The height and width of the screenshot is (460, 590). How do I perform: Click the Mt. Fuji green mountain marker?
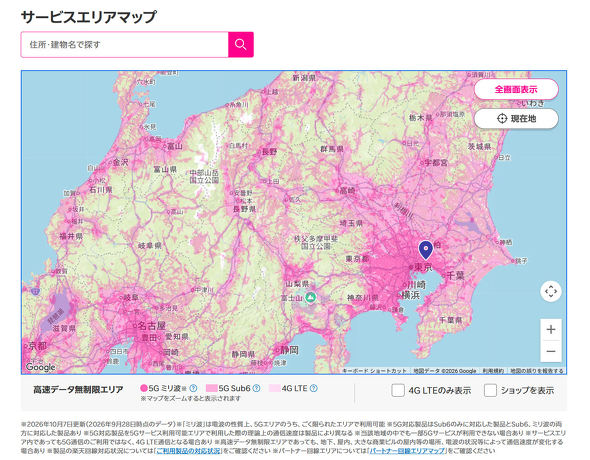(310, 298)
